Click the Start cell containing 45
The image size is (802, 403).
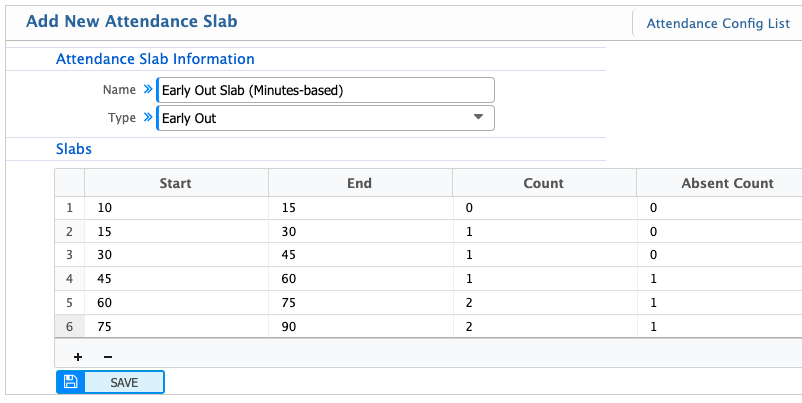tap(176, 279)
